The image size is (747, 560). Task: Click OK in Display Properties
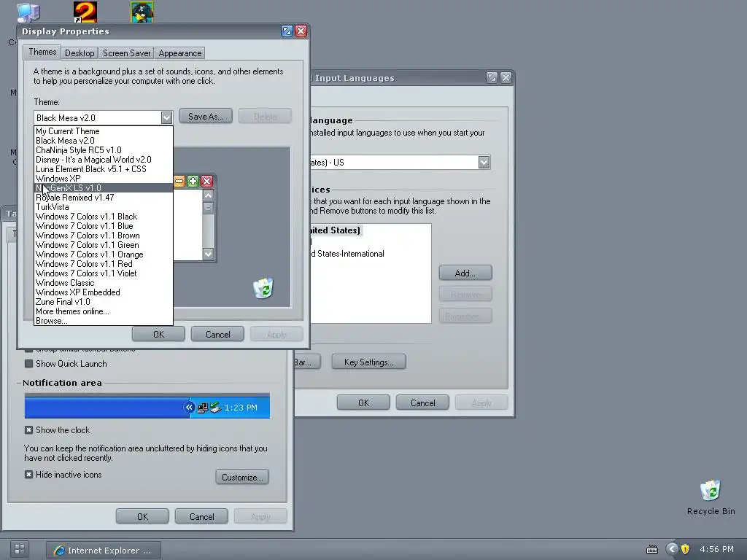coord(158,334)
